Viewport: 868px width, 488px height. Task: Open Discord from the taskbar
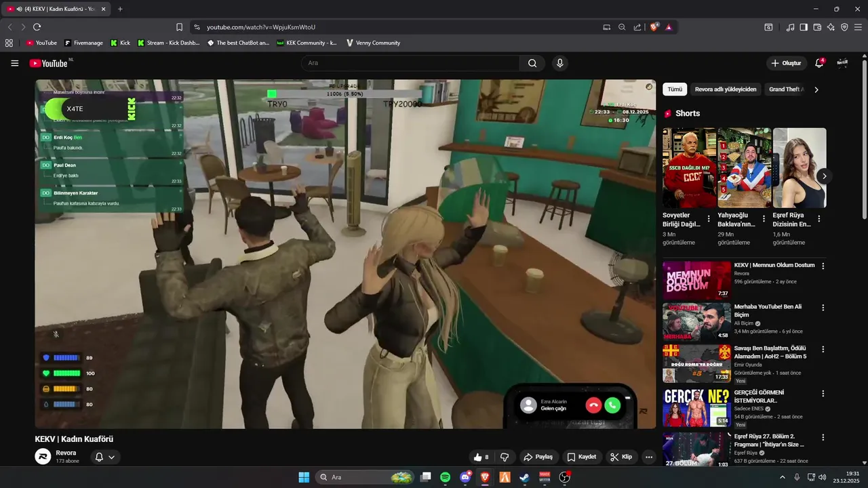point(465,477)
